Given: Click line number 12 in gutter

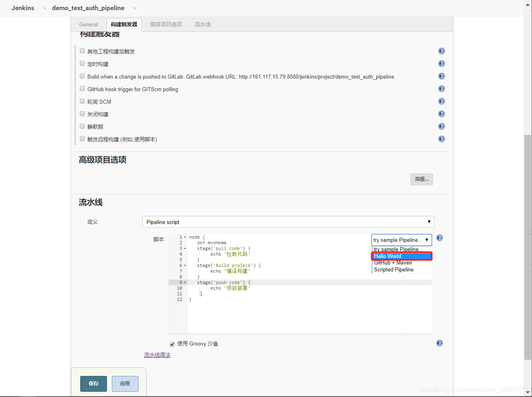Looking at the screenshot, I should (x=179, y=299).
